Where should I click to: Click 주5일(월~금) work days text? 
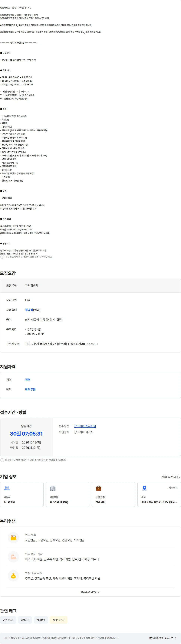coord(34,329)
